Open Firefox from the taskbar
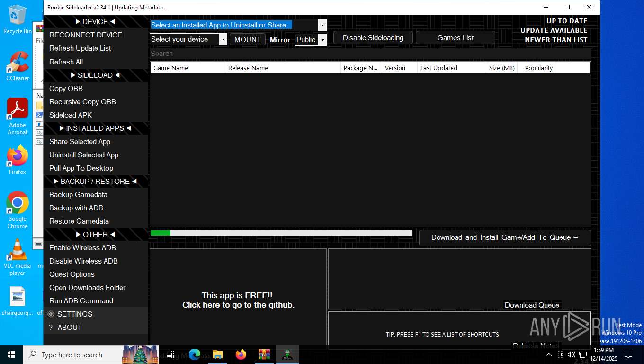The image size is (644, 364). [241, 355]
